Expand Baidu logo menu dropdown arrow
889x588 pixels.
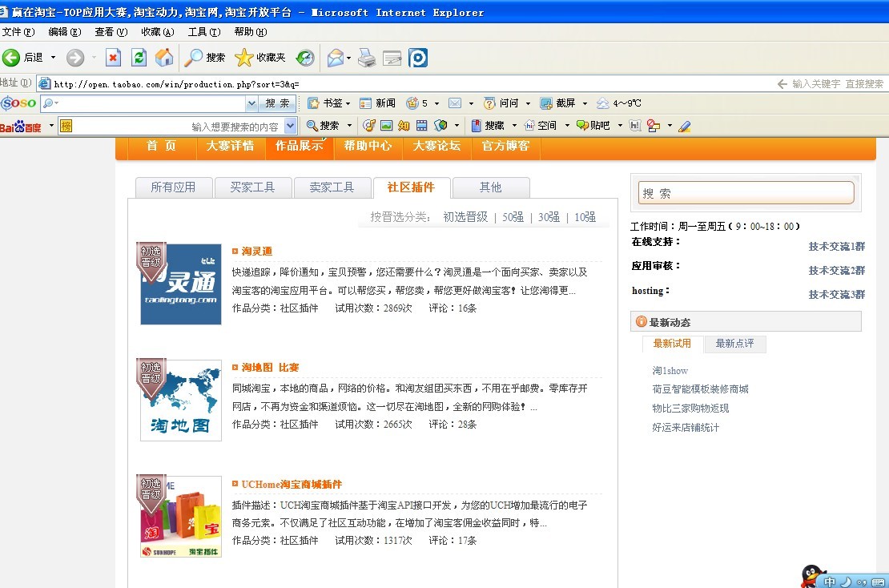click(51, 125)
